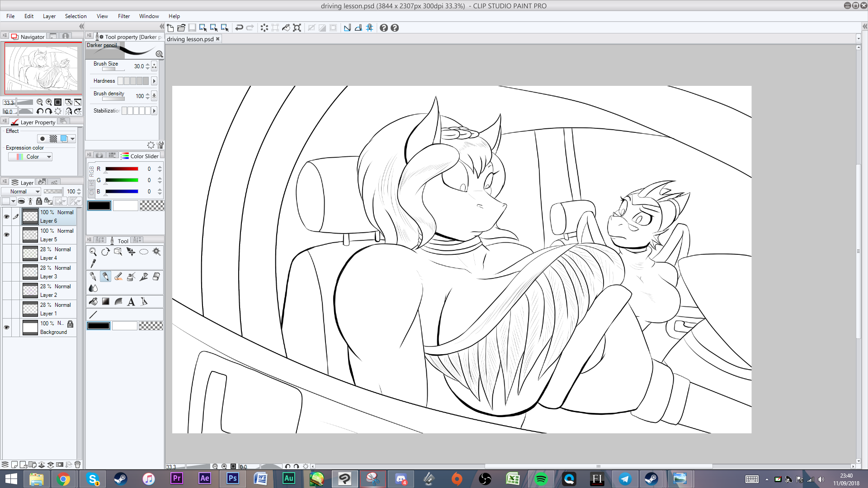Select the Eyedropper tool
868x488 pixels.
tap(93, 263)
